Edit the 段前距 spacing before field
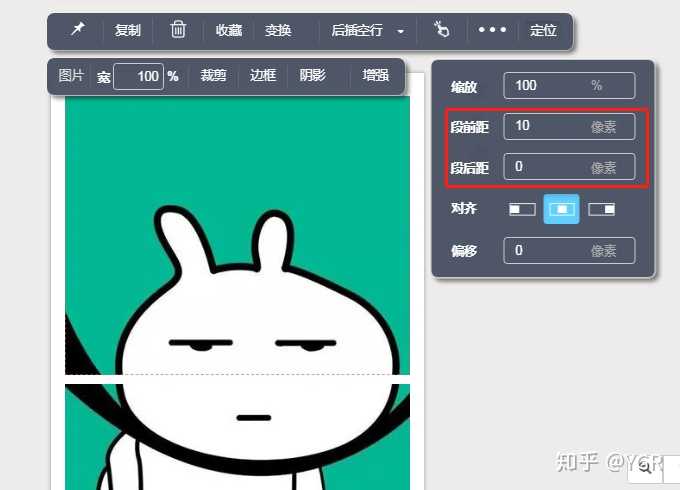Image resolution: width=680 pixels, height=490 pixels. (569, 126)
